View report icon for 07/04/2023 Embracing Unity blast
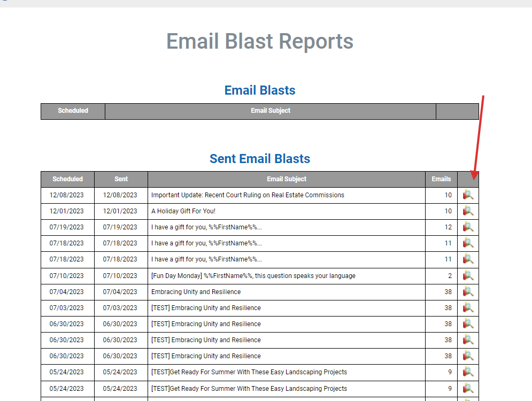Image resolution: width=532 pixels, height=401 pixels. pyautogui.click(x=468, y=291)
